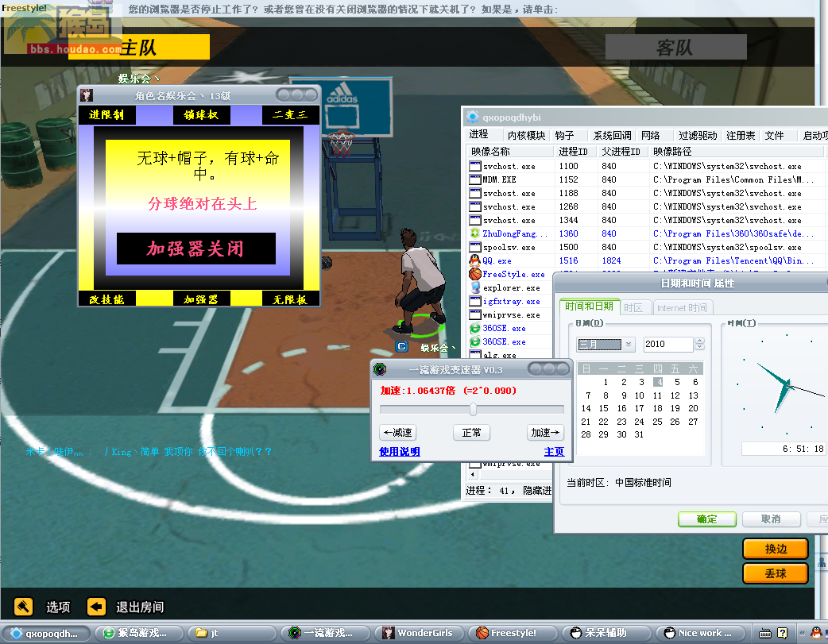Click the QQ penguin tray icon
This screenshot has width=828, height=644.
816,633
